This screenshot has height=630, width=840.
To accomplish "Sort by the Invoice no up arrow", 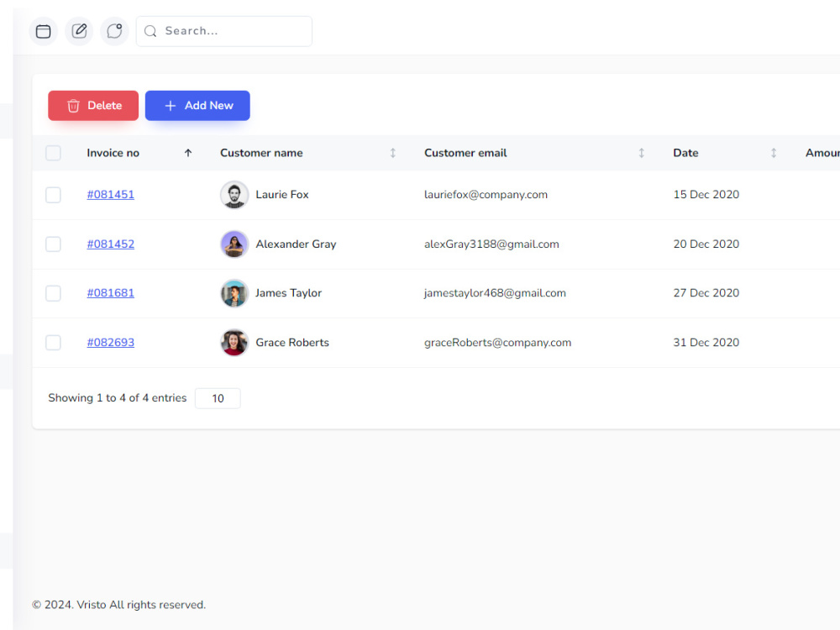I will click(188, 153).
